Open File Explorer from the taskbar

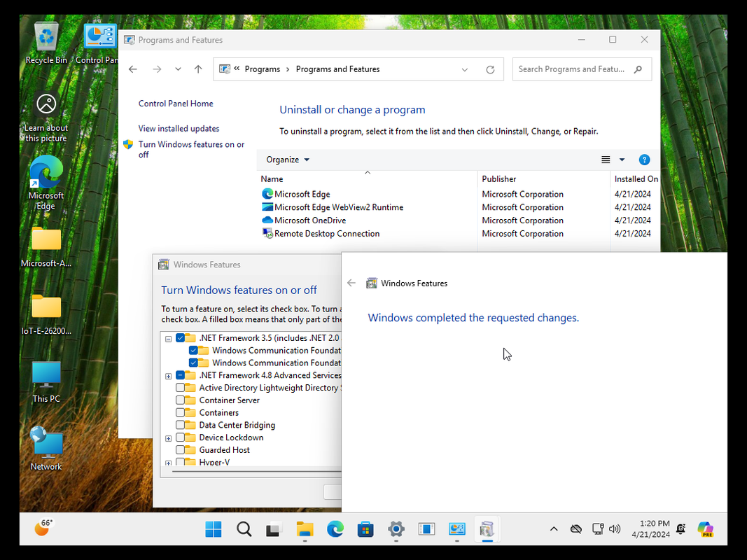[x=305, y=529]
